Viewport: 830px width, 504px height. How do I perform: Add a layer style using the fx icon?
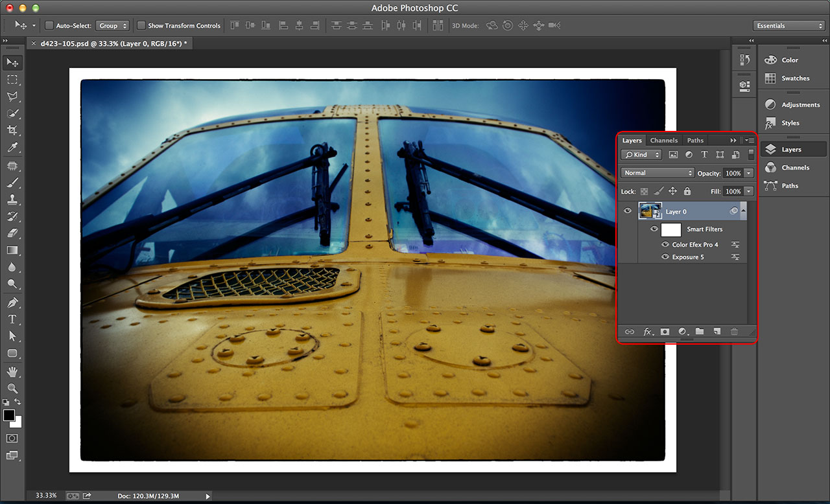(647, 332)
